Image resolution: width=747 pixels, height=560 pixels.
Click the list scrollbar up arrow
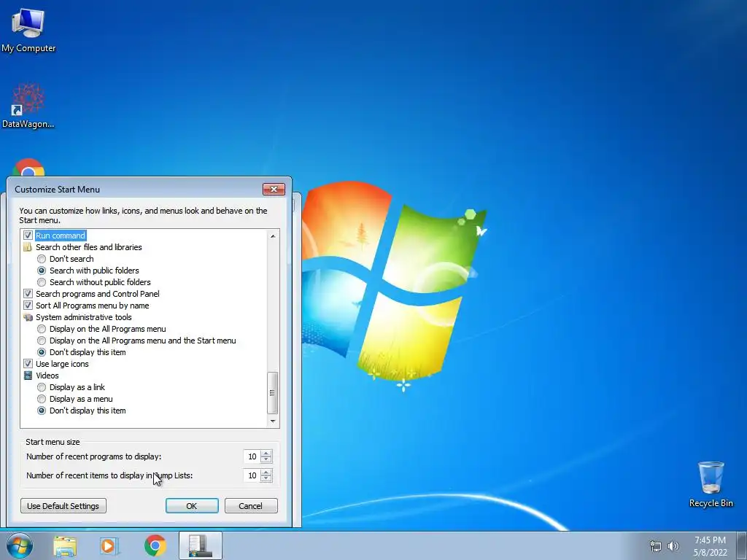coord(273,236)
